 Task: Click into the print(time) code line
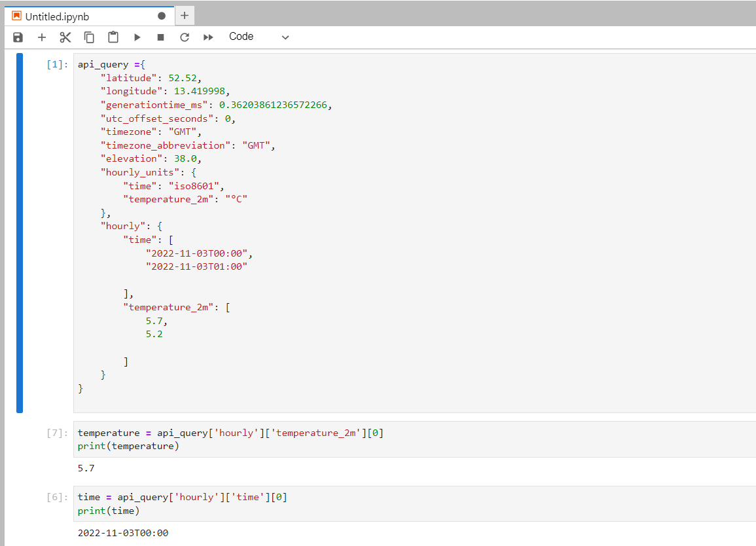[109, 511]
